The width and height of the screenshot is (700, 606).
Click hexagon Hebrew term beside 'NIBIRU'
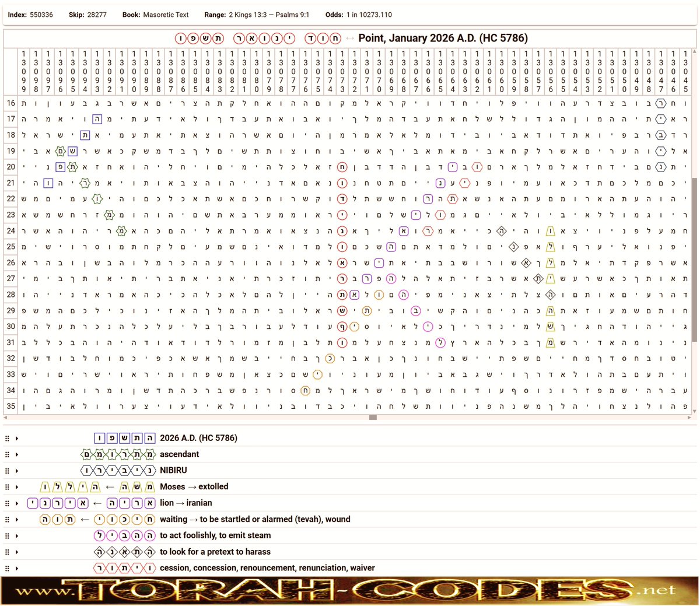pyautogui.click(x=118, y=471)
